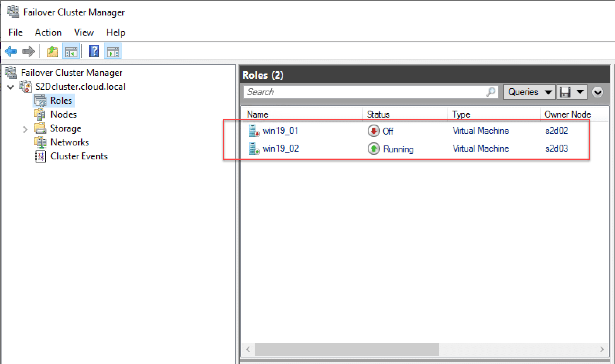
Task: Click the magnifier icon in Search box
Action: (491, 92)
